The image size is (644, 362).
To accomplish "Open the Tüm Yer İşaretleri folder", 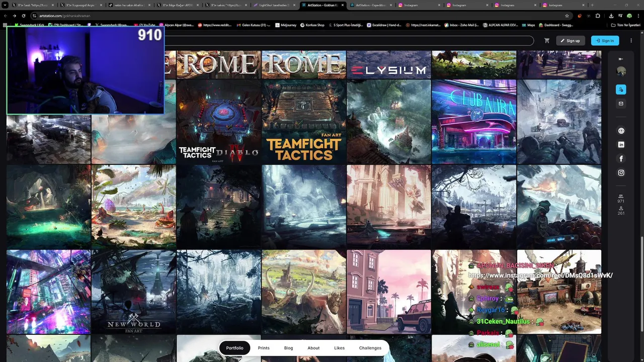I will (625, 25).
